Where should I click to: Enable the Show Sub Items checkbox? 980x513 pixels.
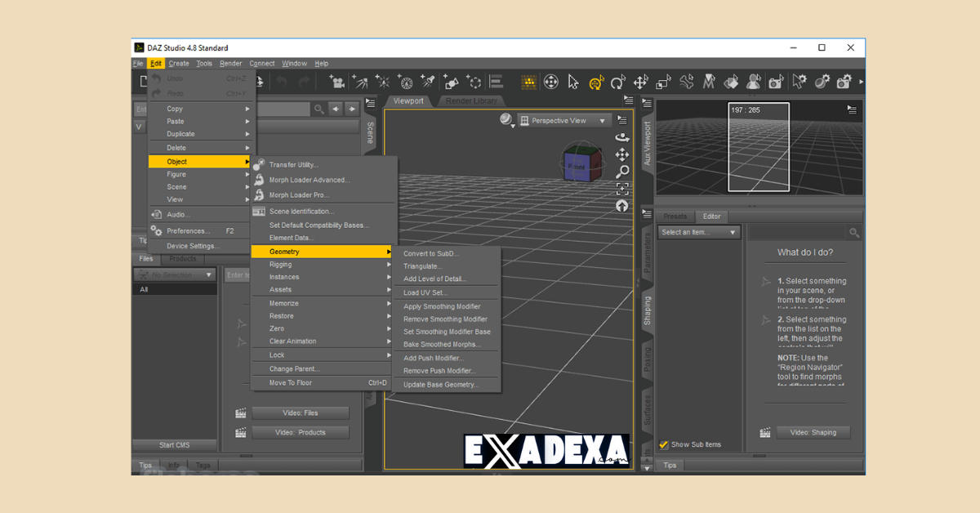665,444
